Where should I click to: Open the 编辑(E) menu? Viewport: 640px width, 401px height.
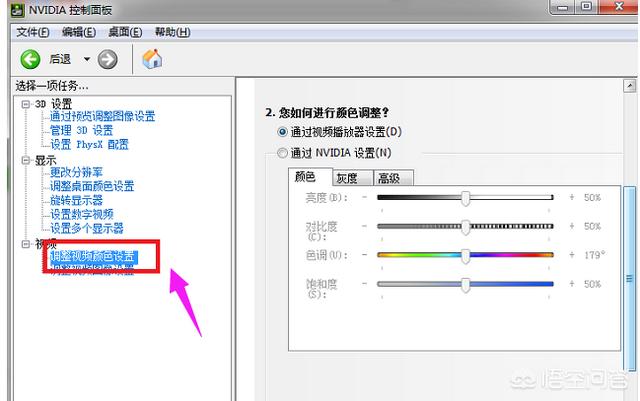click(x=79, y=32)
